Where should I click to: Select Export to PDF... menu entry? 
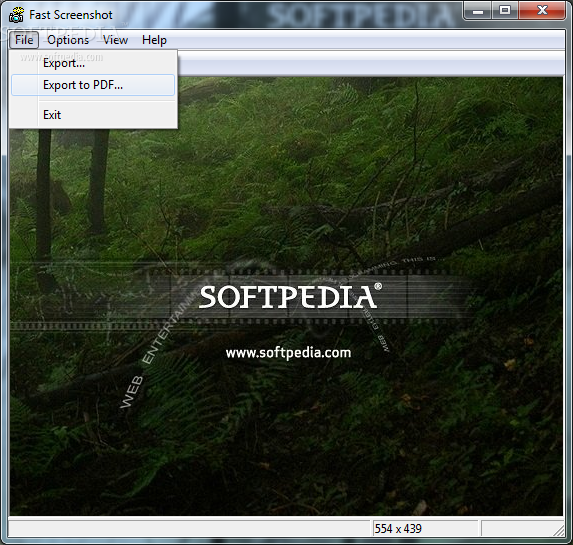pyautogui.click(x=93, y=85)
